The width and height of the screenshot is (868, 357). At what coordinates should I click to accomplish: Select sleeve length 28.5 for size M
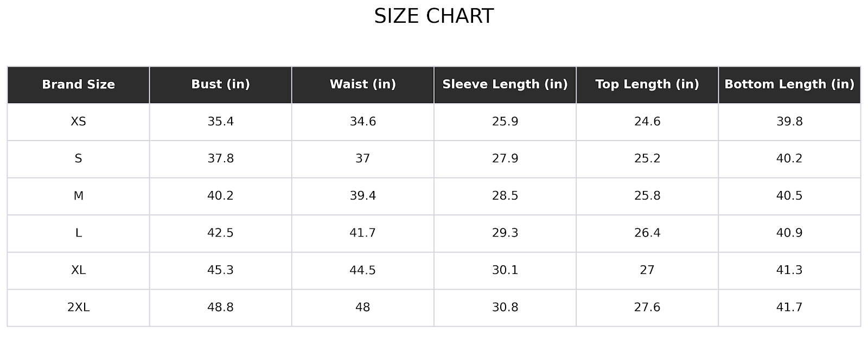pyautogui.click(x=505, y=196)
